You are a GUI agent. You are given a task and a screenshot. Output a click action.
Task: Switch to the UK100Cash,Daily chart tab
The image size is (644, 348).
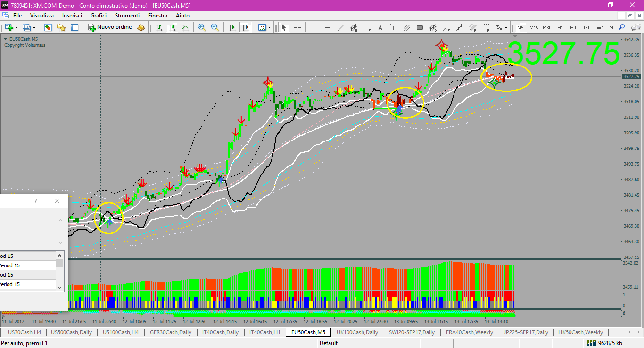pyautogui.click(x=357, y=332)
